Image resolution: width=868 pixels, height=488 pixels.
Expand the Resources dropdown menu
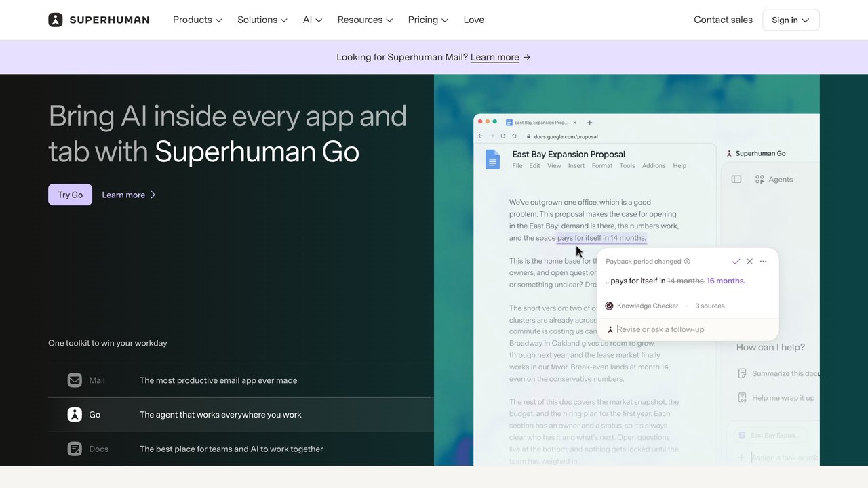coord(365,20)
